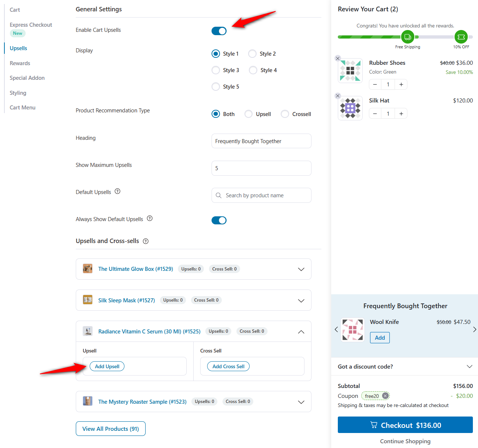Remove Rubber Shoes from the cart
The width and height of the screenshot is (478, 448).
click(x=337, y=58)
